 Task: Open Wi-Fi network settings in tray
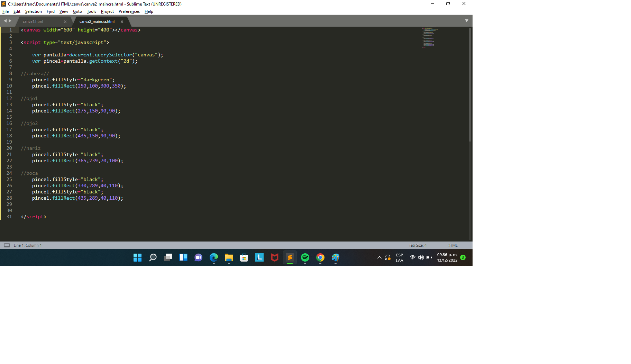pos(412,257)
